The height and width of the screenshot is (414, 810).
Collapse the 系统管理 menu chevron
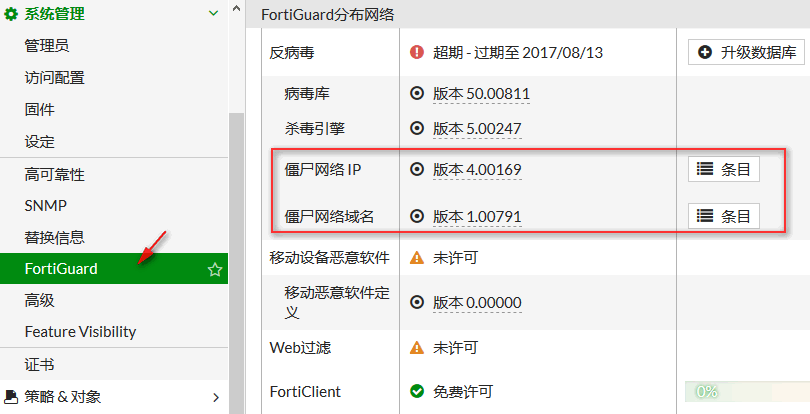pyautogui.click(x=213, y=13)
